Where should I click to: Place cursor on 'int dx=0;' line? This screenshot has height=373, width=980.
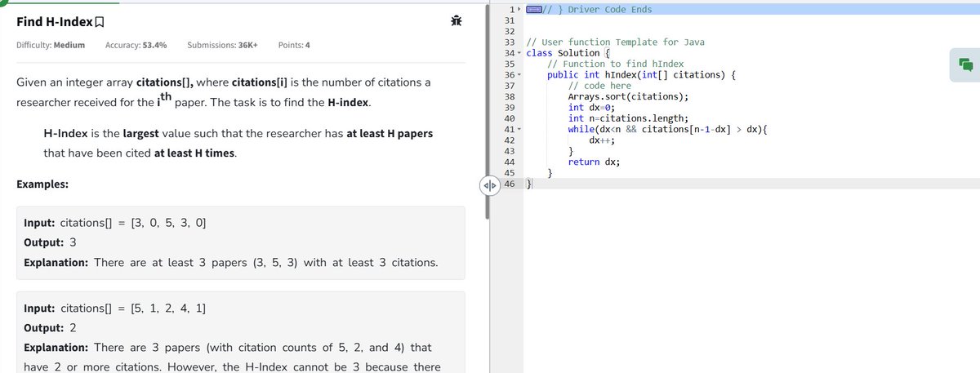tap(591, 107)
